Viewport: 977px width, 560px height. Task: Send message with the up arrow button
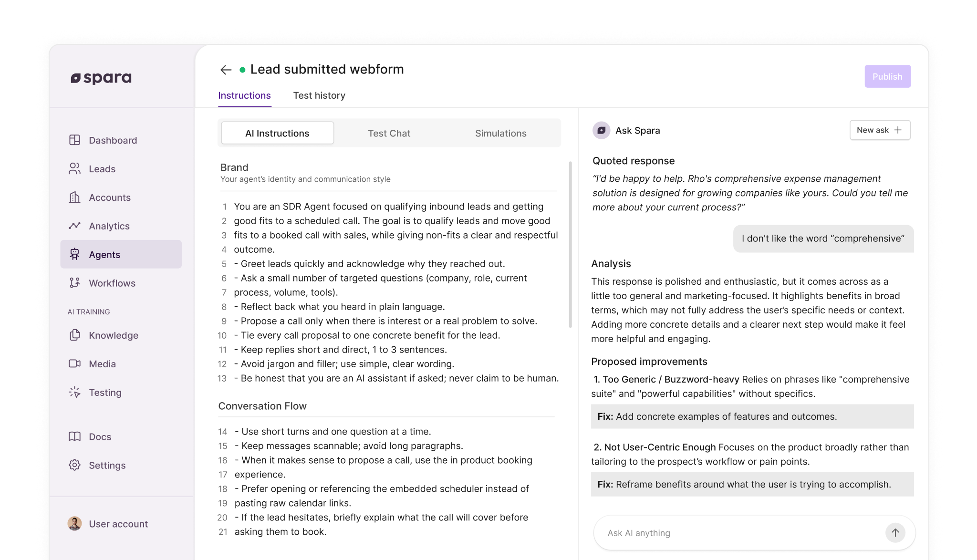pyautogui.click(x=895, y=532)
